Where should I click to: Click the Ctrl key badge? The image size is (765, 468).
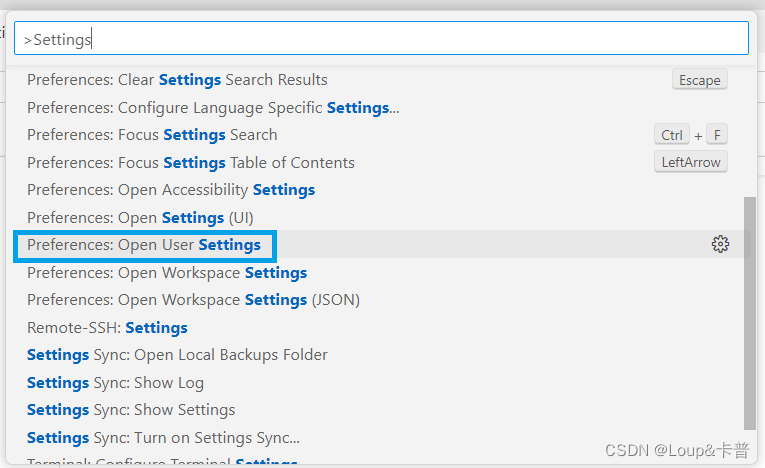tap(672, 135)
